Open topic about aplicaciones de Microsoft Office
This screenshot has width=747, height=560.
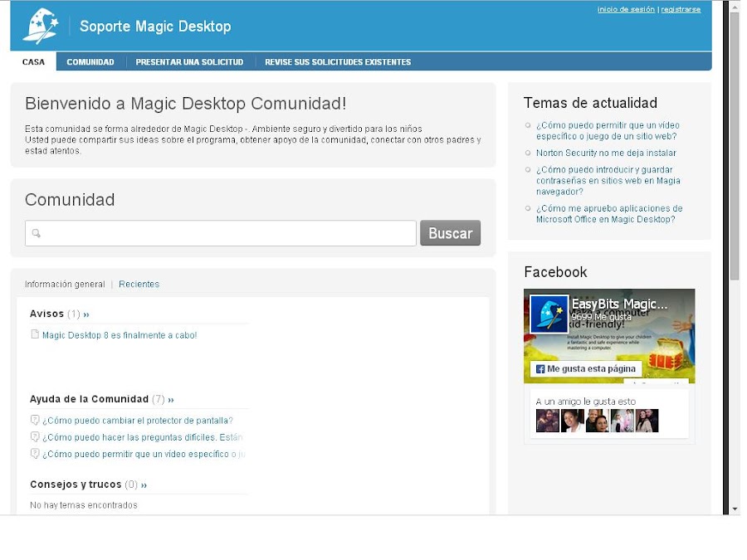pos(609,214)
